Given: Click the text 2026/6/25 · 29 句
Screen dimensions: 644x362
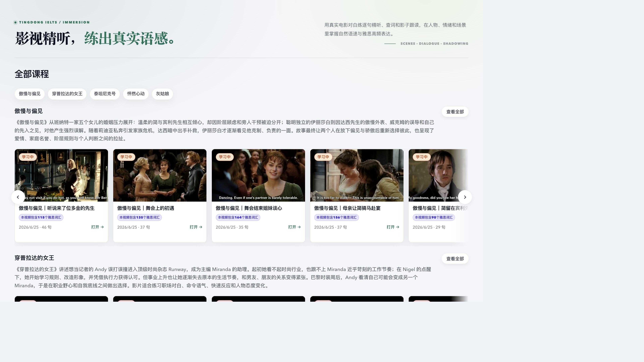Looking at the screenshot, I should tap(429, 227).
